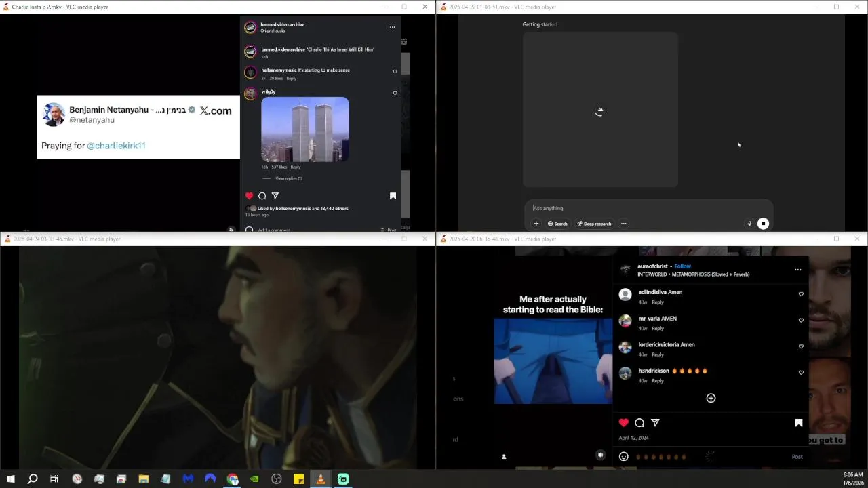Click the auraofchrist username
The height and width of the screenshot is (488, 868).
652,266
